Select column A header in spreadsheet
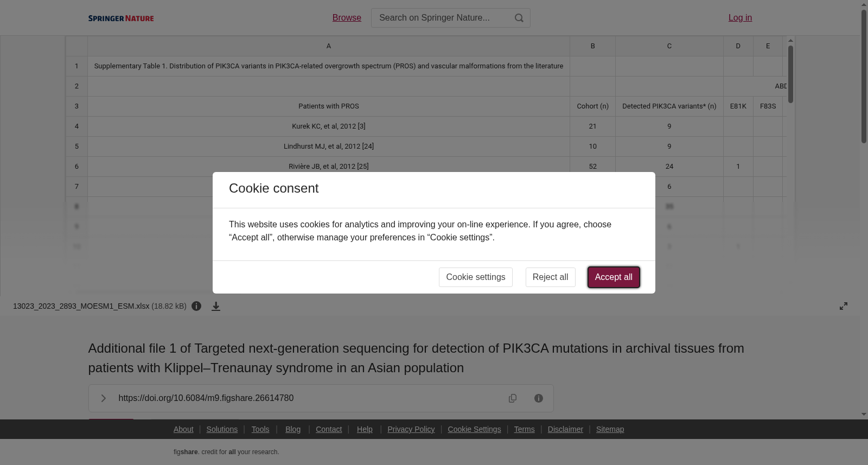 [329, 46]
